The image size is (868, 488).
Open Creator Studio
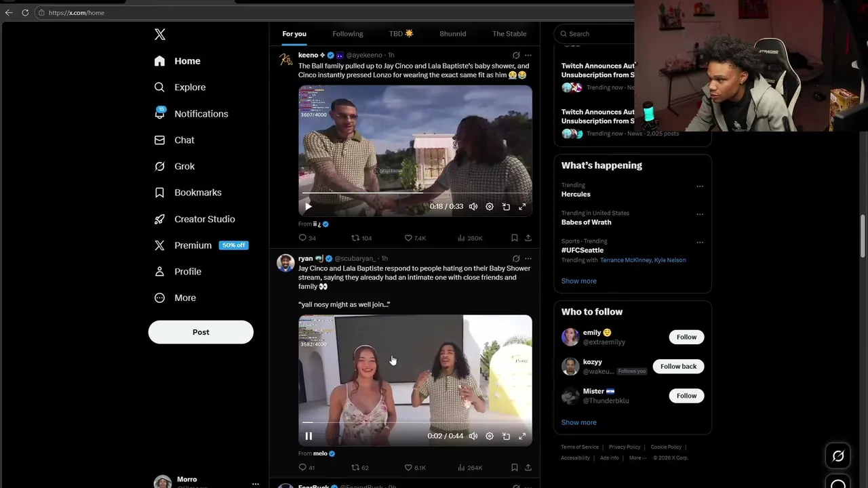[x=195, y=219]
